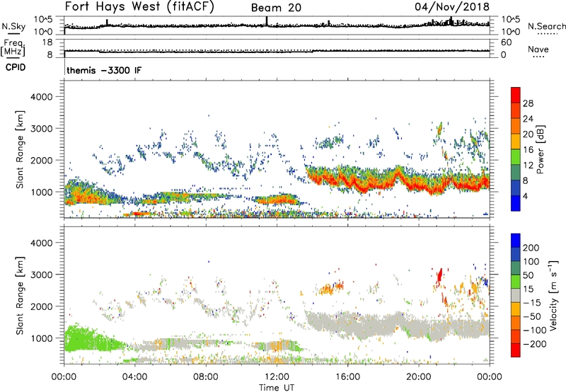566x392 pixels.
Task: Click the 'Beam 20' label
Action: [x=276, y=8]
